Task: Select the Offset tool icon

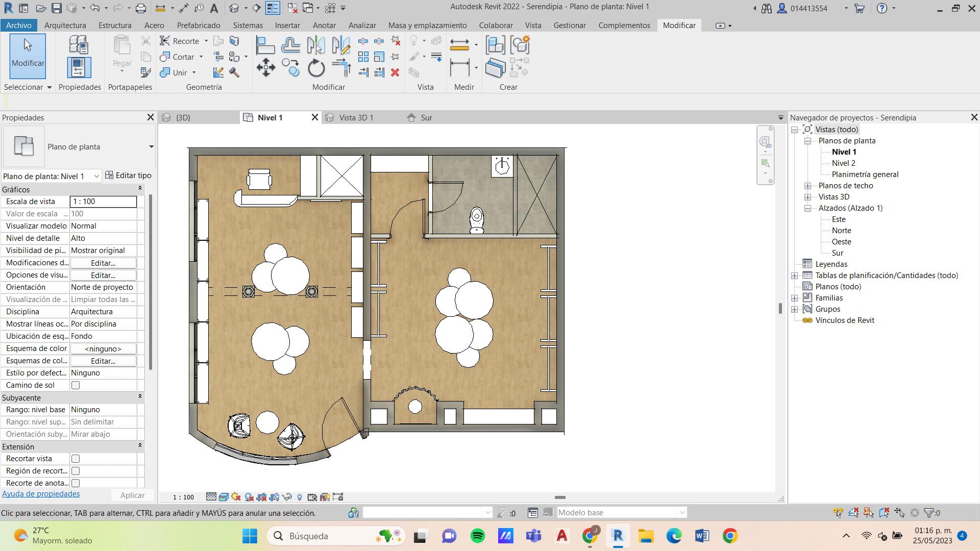Action: tap(290, 45)
